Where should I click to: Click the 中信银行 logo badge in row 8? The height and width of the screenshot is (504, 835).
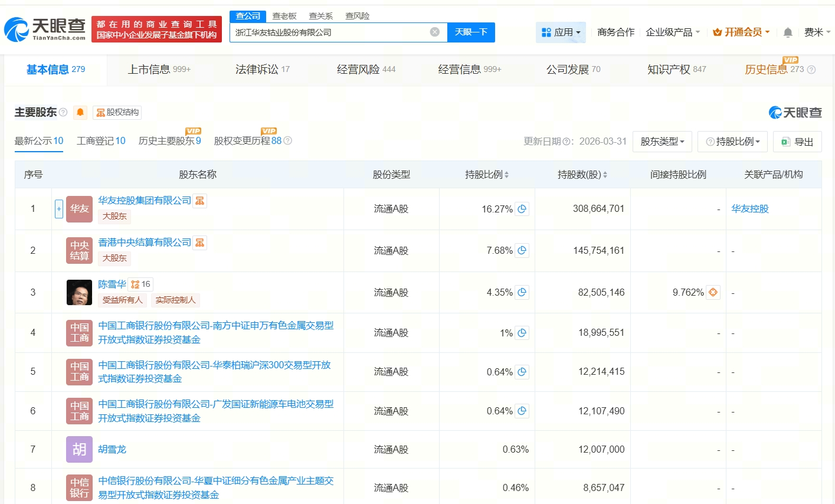point(80,488)
